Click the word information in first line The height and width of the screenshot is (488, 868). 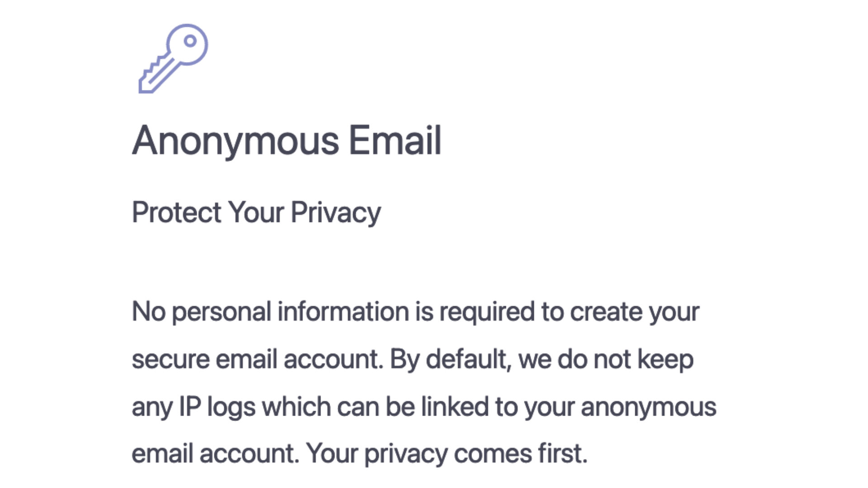(343, 312)
